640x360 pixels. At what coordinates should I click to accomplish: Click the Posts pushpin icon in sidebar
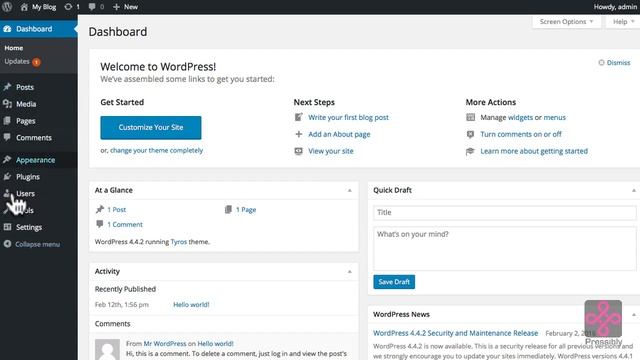[7, 87]
